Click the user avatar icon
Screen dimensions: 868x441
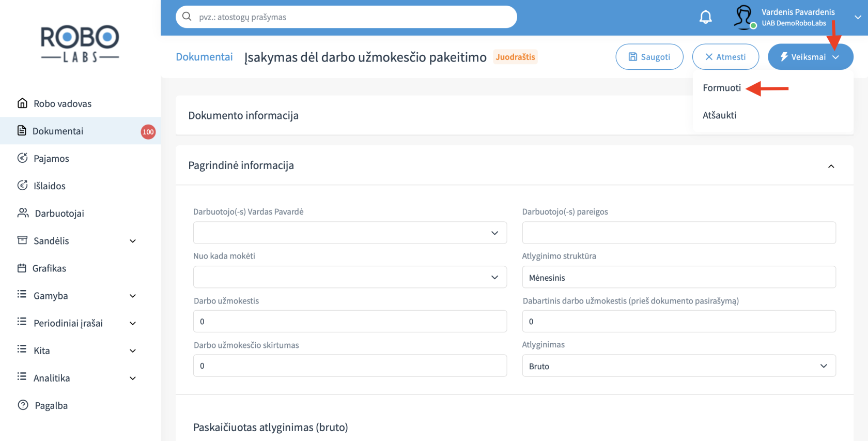pyautogui.click(x=743, y=17)
